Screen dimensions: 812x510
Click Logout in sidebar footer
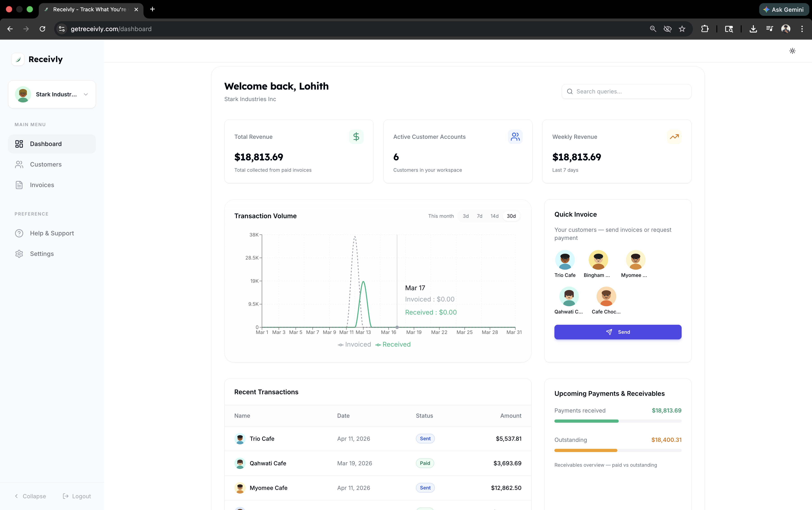click(x=77, y=496)
